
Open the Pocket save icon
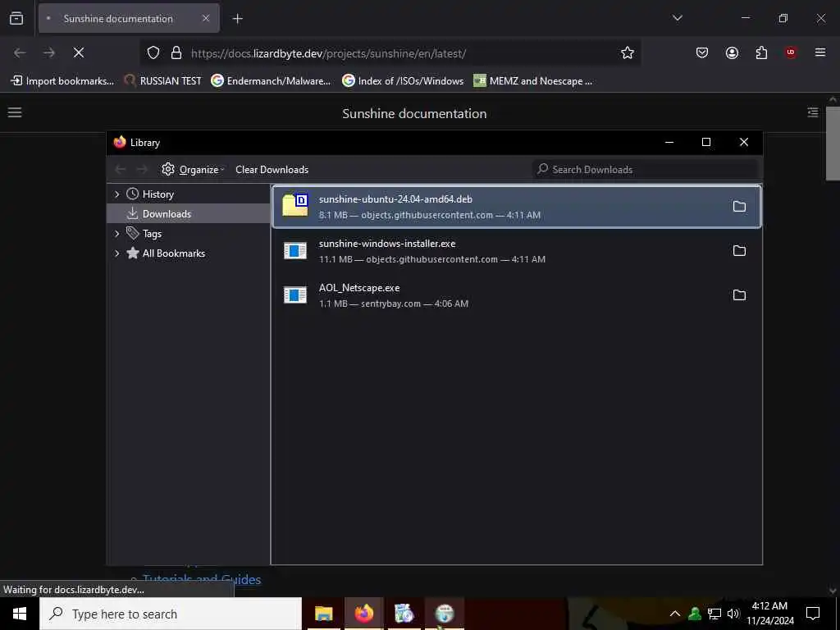click(x=702, y=52)
